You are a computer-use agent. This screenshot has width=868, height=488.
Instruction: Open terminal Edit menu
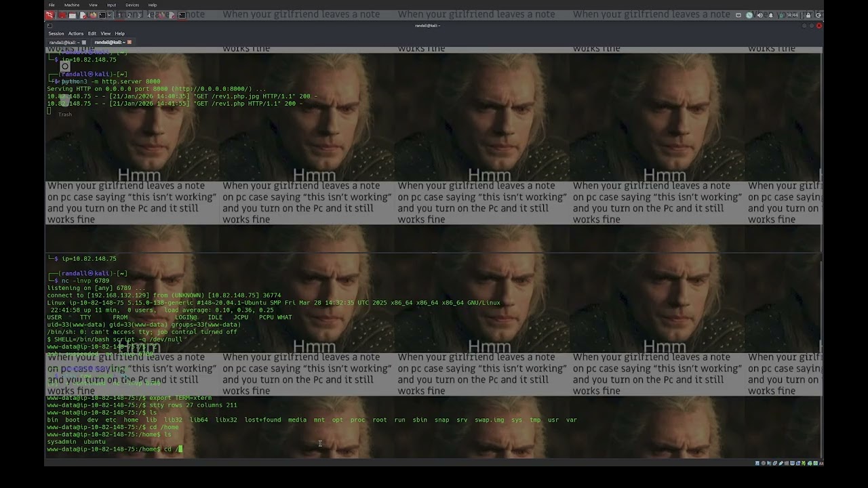[92, 33]
